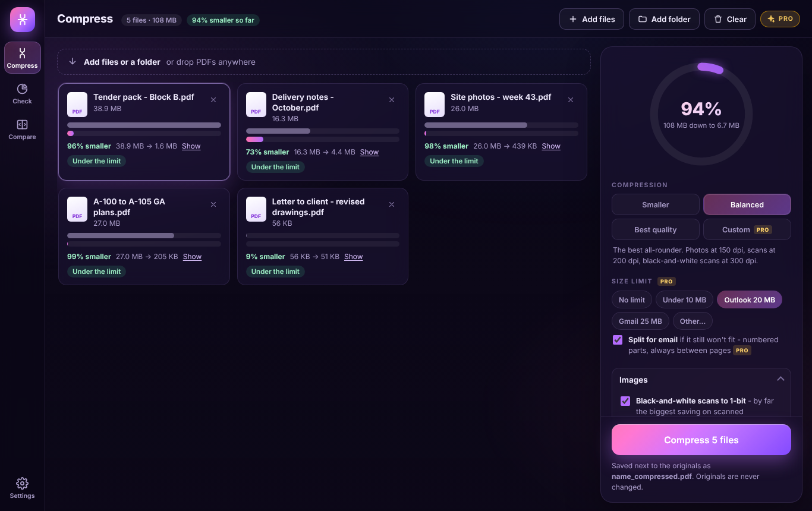This screenshot has height=511, width=812.
Task: Pick the Under 10 MB size chip
Action: [x=684, y=299]
